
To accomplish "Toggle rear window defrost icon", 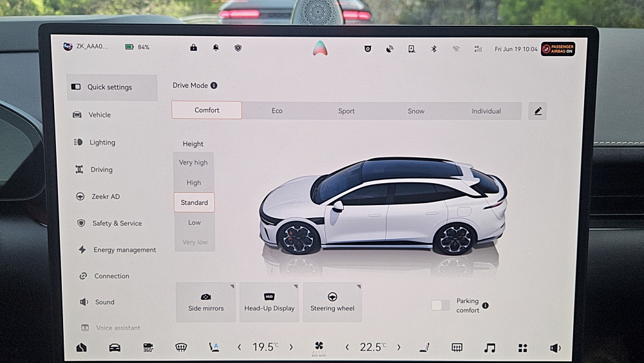I will [x=457, y=348].
